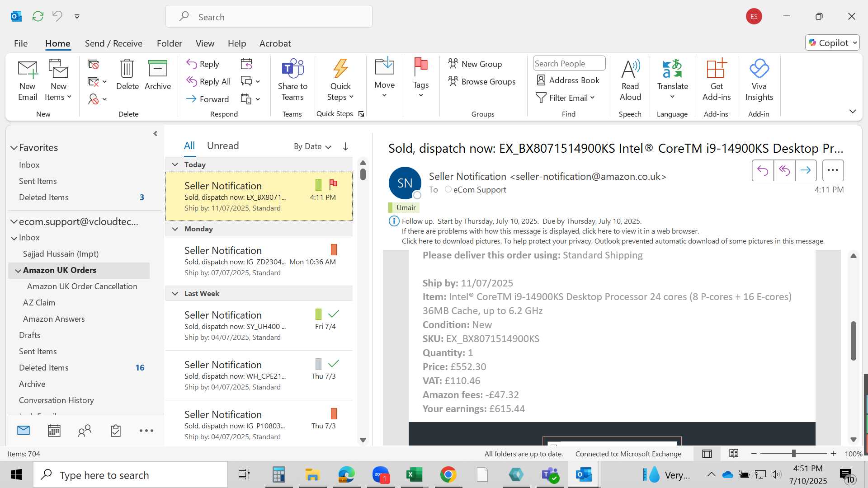Reverse sort order arrow in message list
Viewport: 868px width, 488px height.
[x=345, y=146]
